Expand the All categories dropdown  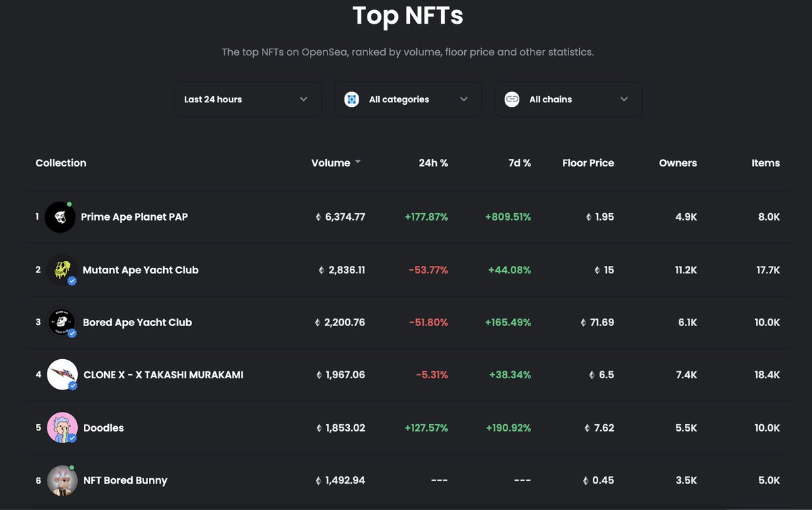[407, 99]
